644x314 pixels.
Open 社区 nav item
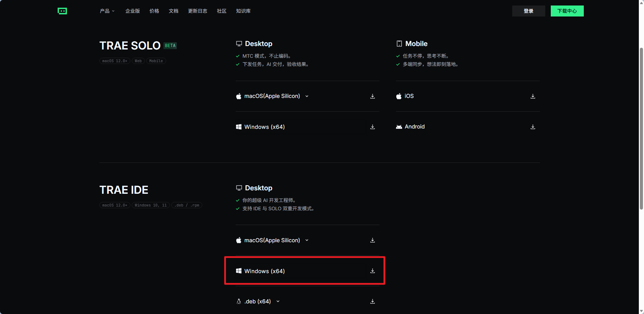(222, 11)
